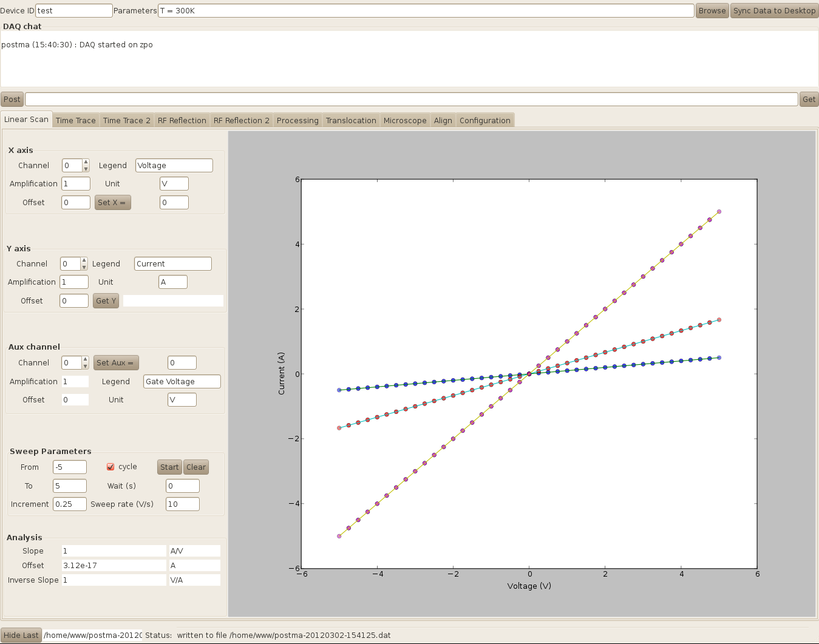The image size is (819, 644).
Task: Click the Set Aux = button
Action: point(115,362)
